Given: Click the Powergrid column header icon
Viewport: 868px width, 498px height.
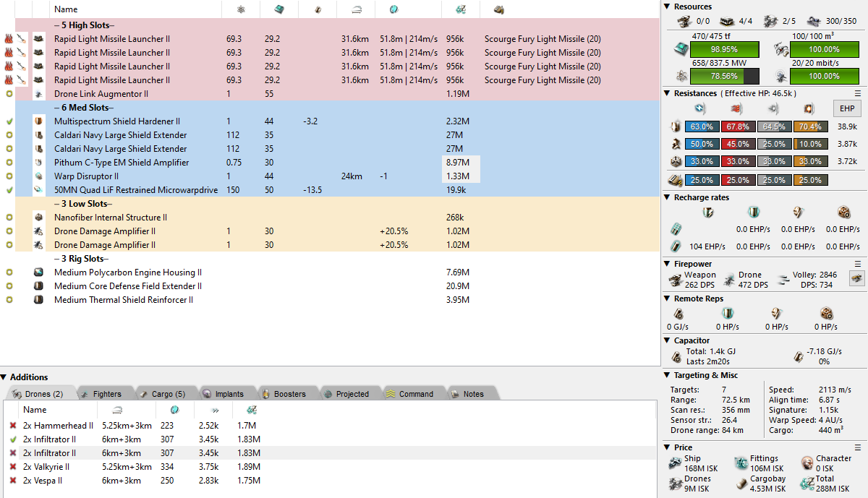Looking at the screenshot, I should [x=241, y=9].
